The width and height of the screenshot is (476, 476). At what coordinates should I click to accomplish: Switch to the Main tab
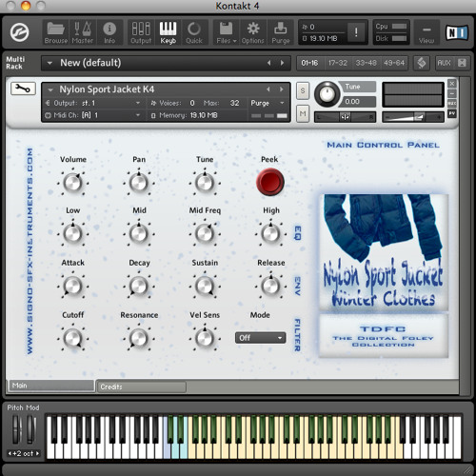click(x=51, y=386)
